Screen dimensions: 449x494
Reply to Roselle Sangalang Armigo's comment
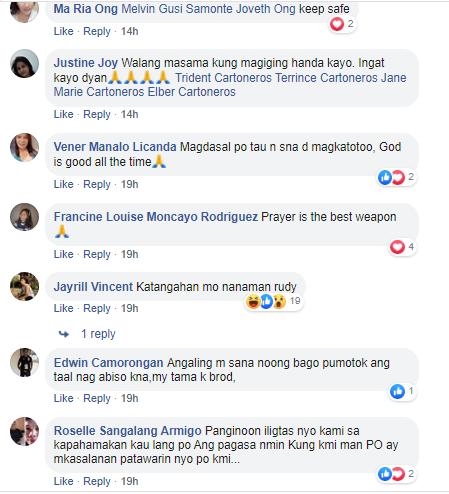pyautogui.click(x=97, y=481)
